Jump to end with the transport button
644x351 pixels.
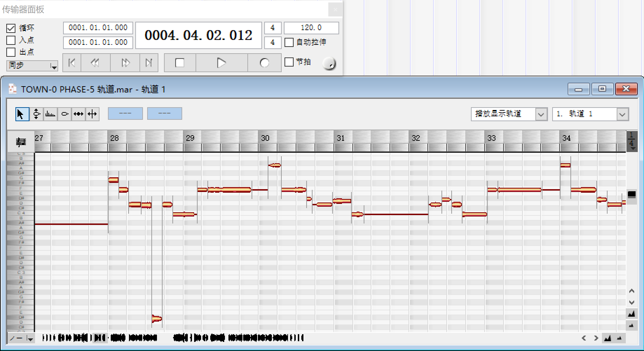(149, 63)
